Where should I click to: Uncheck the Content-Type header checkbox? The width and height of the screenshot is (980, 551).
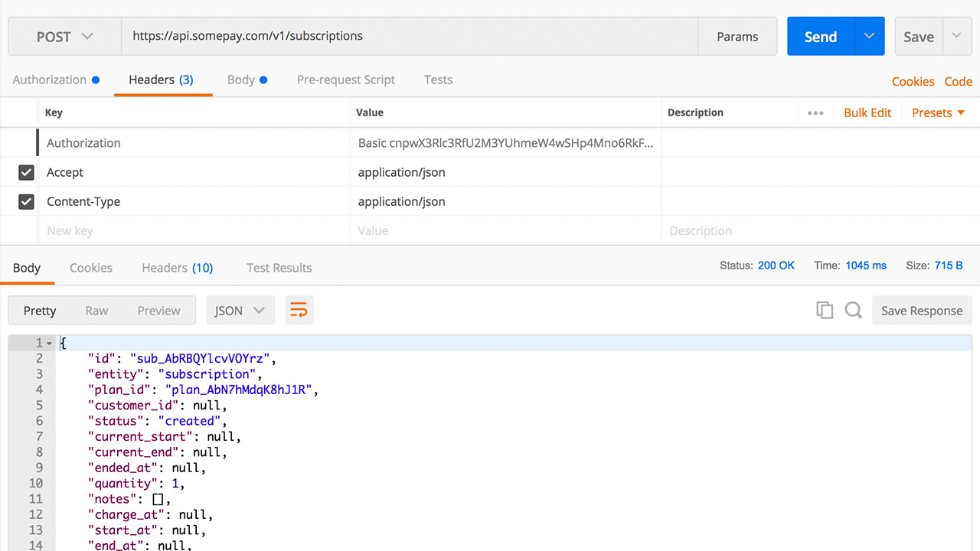pyautogui.click(x=26, y=202)
